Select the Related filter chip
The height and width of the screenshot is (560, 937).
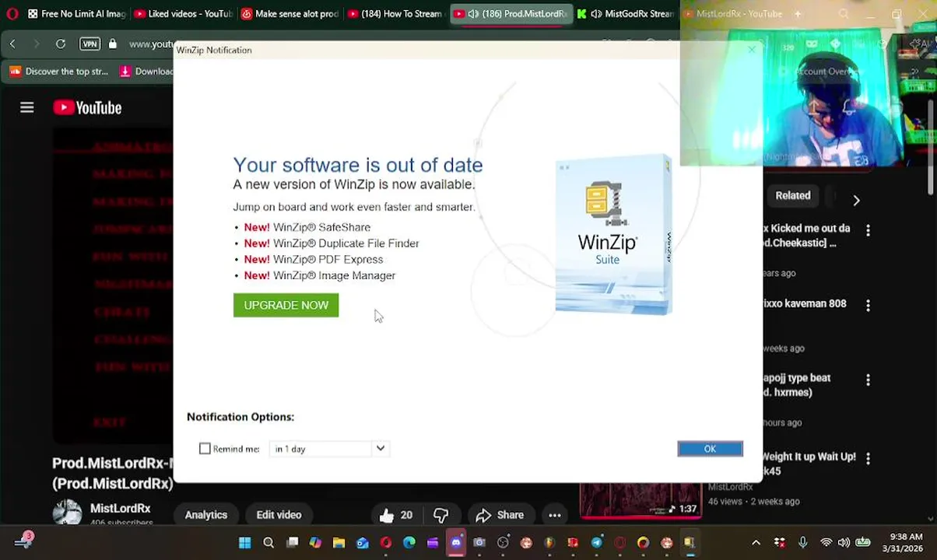(x=792, y=196)
